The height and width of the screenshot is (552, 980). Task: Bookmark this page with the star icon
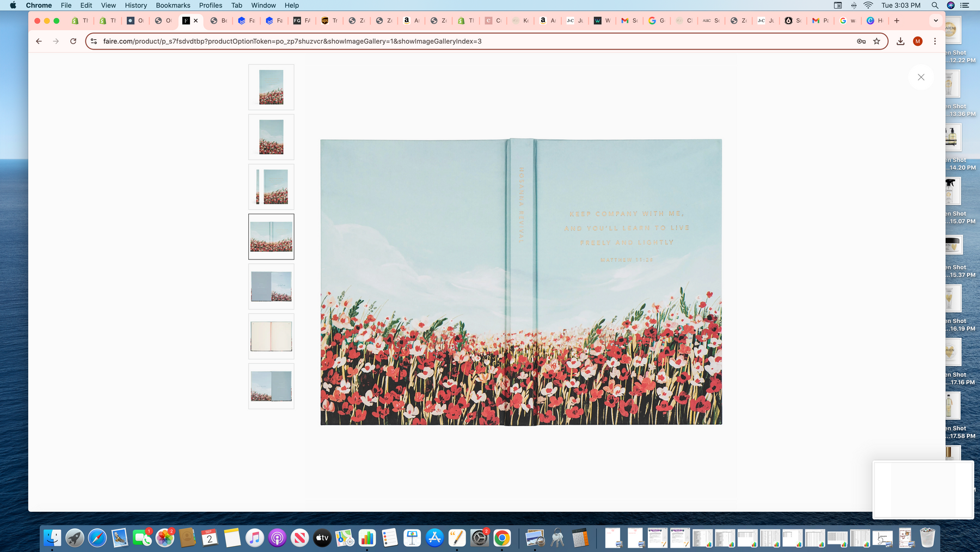tap(877, 41)
